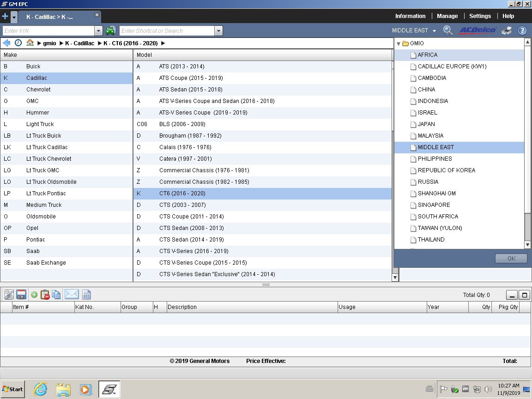Open the Enter VIN dropdown arrow
Screen dimensions: 532x399
98,31
